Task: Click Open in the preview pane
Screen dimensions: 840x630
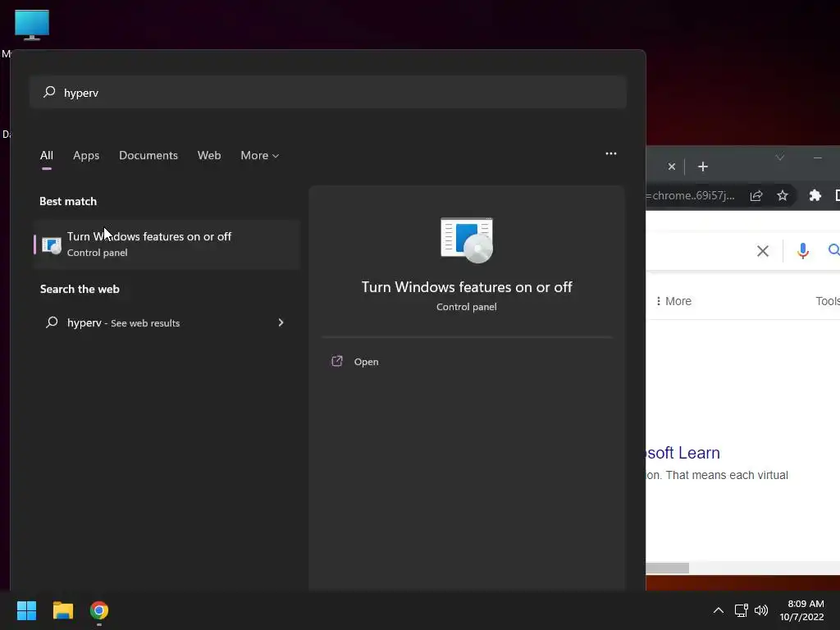Action: (x=366, y=362)
